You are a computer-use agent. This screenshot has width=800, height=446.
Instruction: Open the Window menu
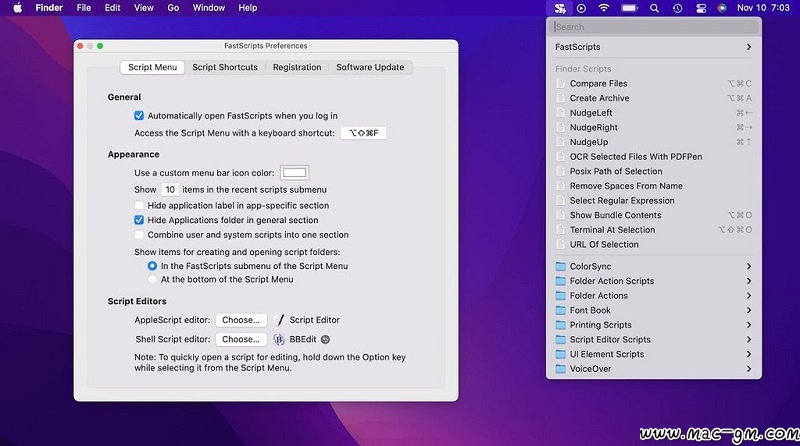209,8
